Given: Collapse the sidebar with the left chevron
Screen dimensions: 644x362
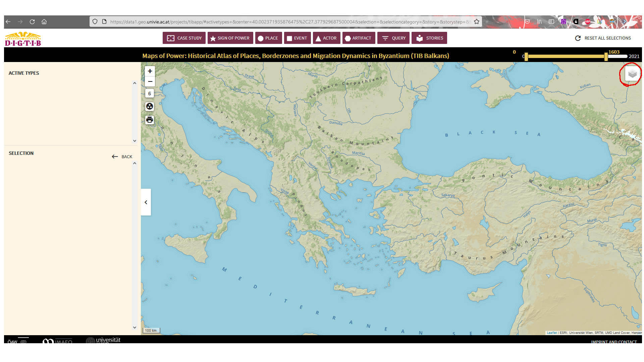Looking at the screenshot, I should coord(146,202).
